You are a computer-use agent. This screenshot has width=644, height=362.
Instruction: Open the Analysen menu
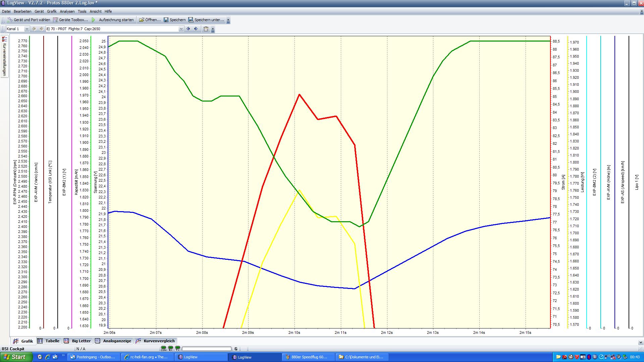(67, 11)
